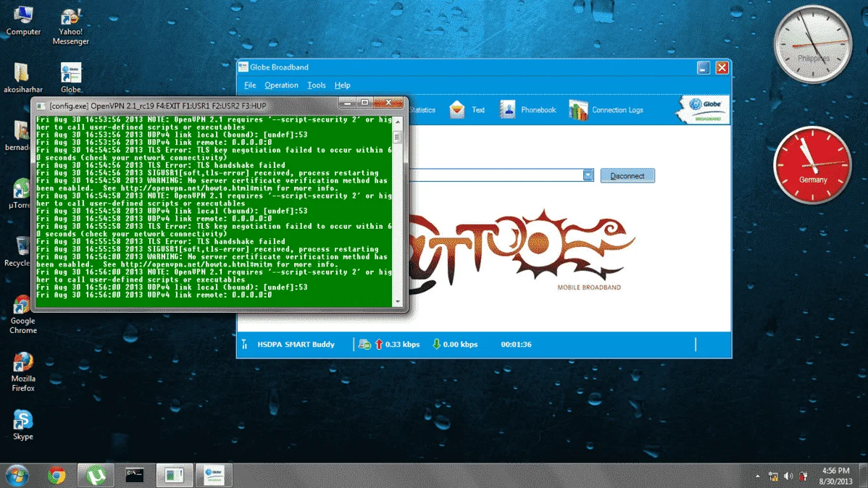The height and width of the screenshot is (488, 868).
Task: Click the Philippines clock gadget
Action: tap(813, 44)
